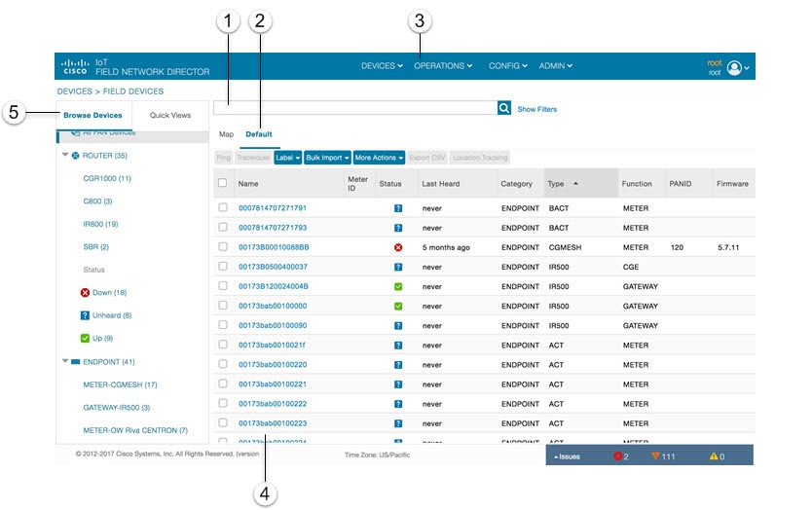Click the Location Tracking button
This screenshot has height=510, width=812.
(480, 158)
